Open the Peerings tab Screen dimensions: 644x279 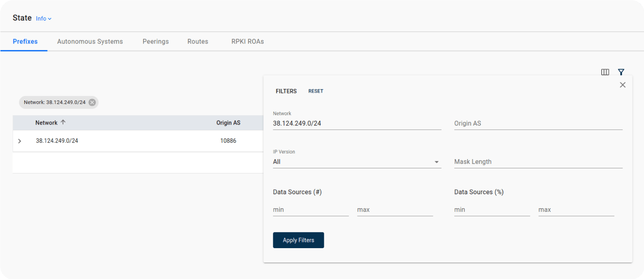(x=156, y=42)
